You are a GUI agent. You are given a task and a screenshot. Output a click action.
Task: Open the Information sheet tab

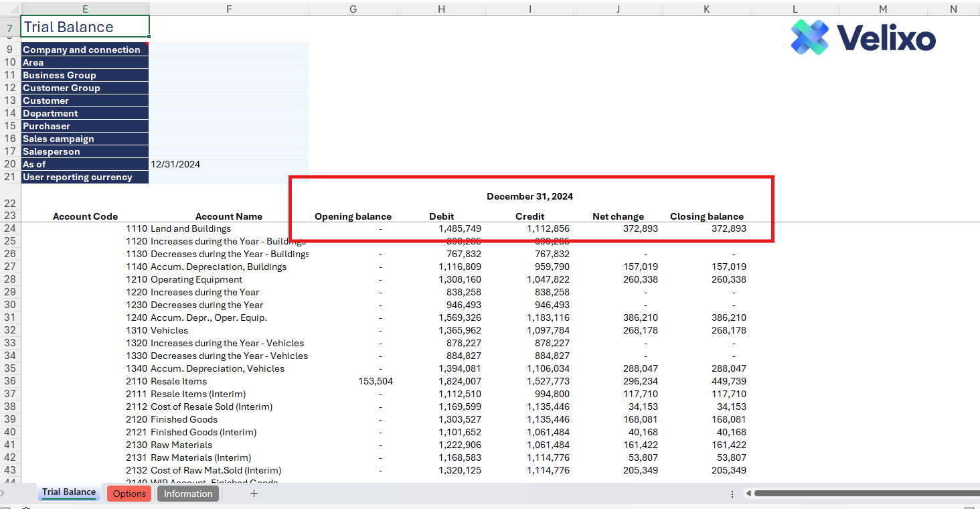point(188,494)
